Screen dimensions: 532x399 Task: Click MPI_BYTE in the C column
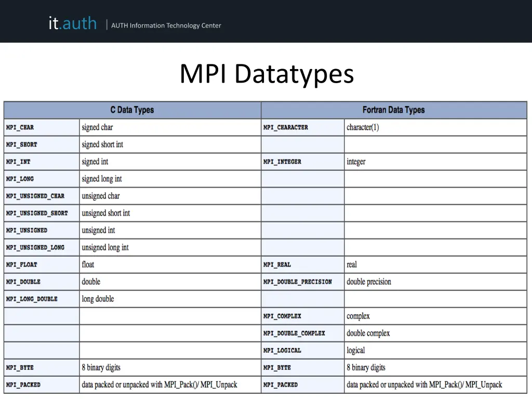pos(42,368)
